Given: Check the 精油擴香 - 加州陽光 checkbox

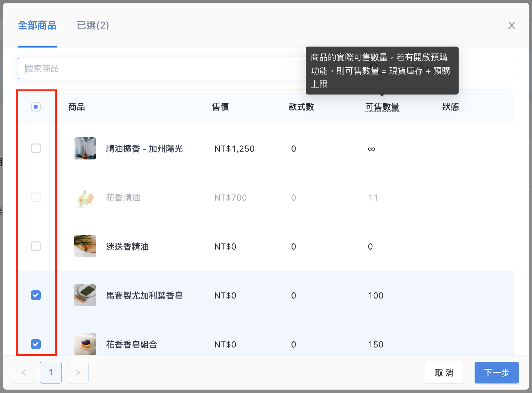Looking at the screenshot, I should 36,149.
